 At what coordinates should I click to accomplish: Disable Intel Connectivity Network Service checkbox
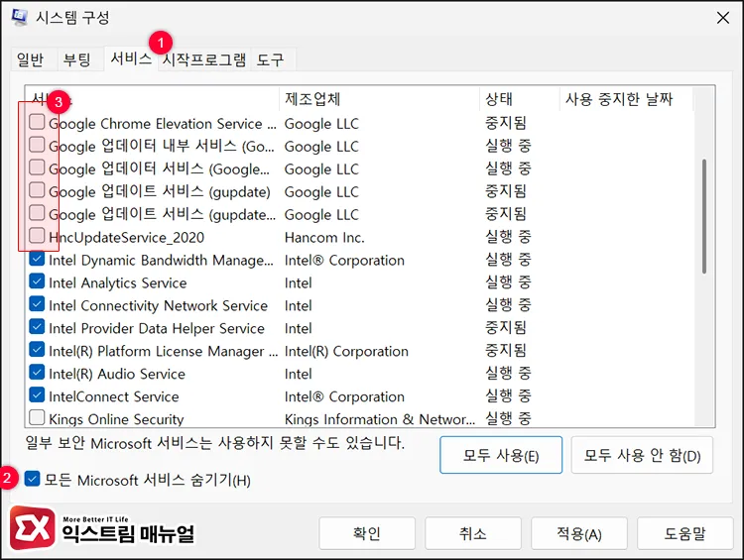[x=37, y=304]
